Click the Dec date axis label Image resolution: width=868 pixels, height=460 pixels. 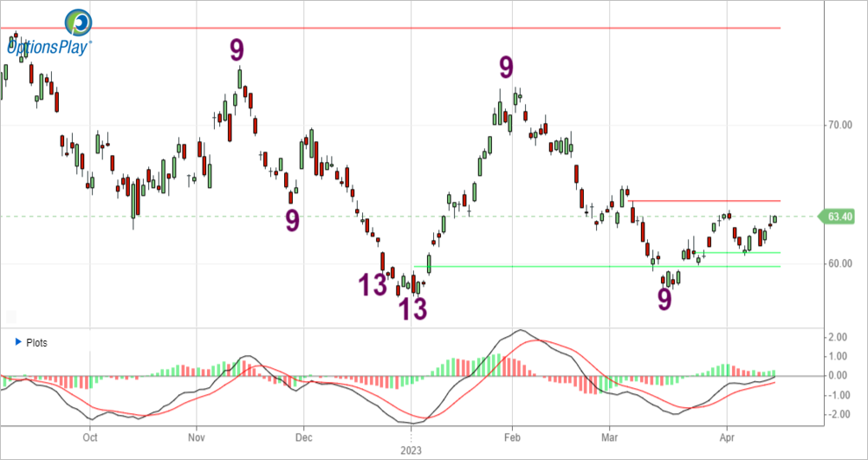click(x=303, y=437)
